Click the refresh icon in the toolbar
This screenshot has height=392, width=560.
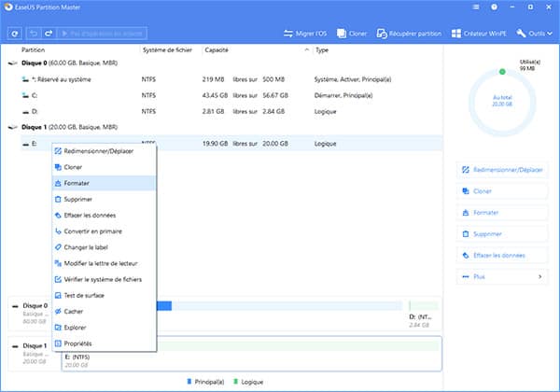point(15,34)
